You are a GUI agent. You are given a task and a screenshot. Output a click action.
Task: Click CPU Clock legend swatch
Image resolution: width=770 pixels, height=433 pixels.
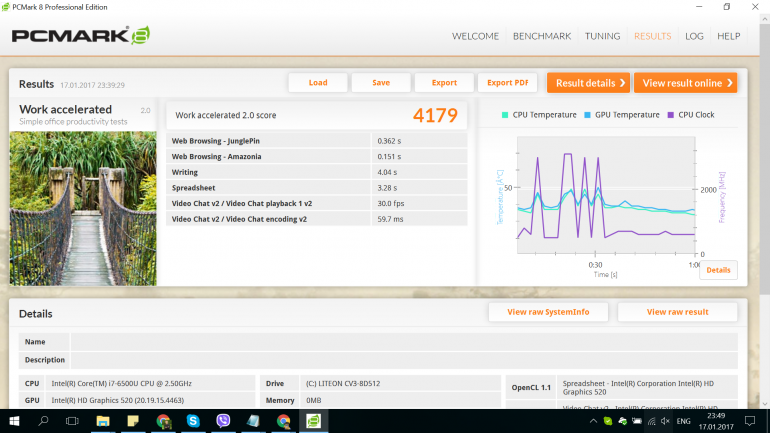coord(671,115)
